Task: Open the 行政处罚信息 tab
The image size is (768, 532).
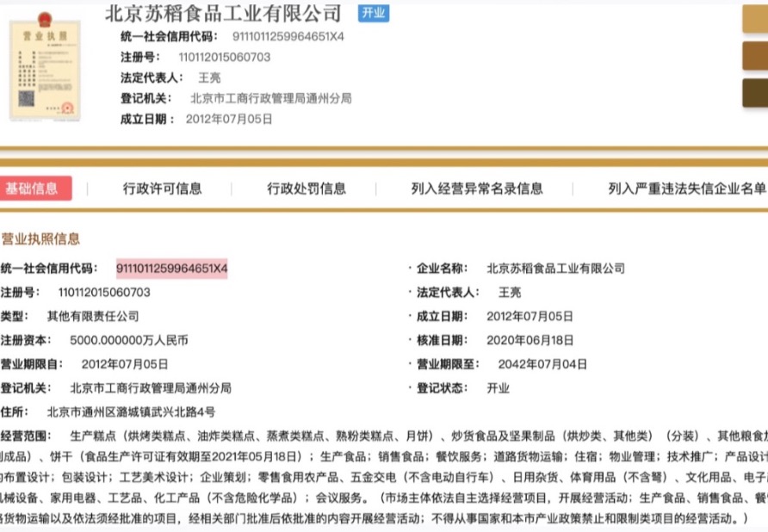Action: click(307, 189)
